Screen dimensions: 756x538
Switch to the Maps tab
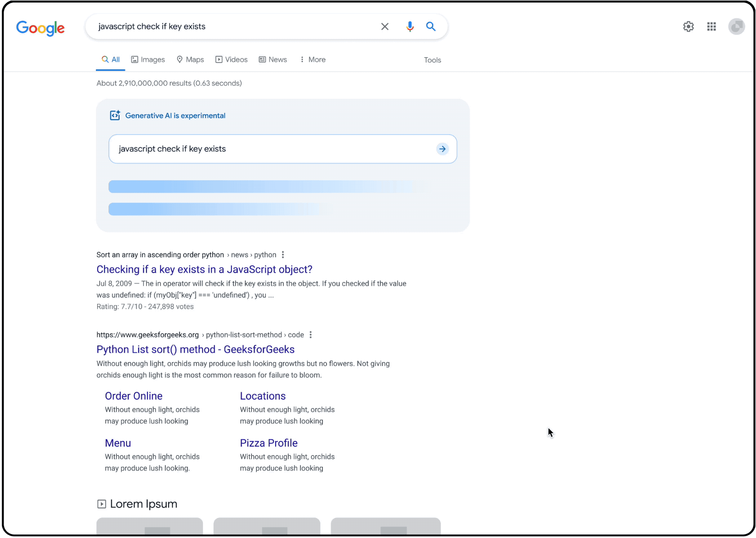click(190, 60)
